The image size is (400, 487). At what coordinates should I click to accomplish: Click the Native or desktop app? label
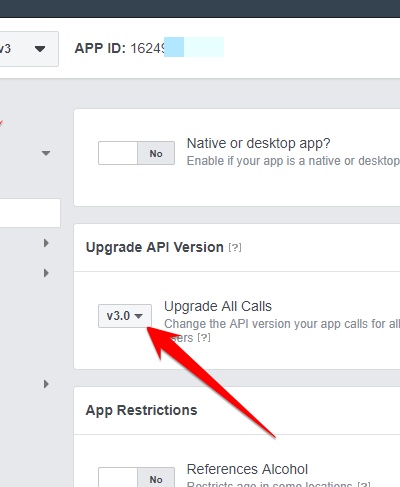(x=258, y=143)
